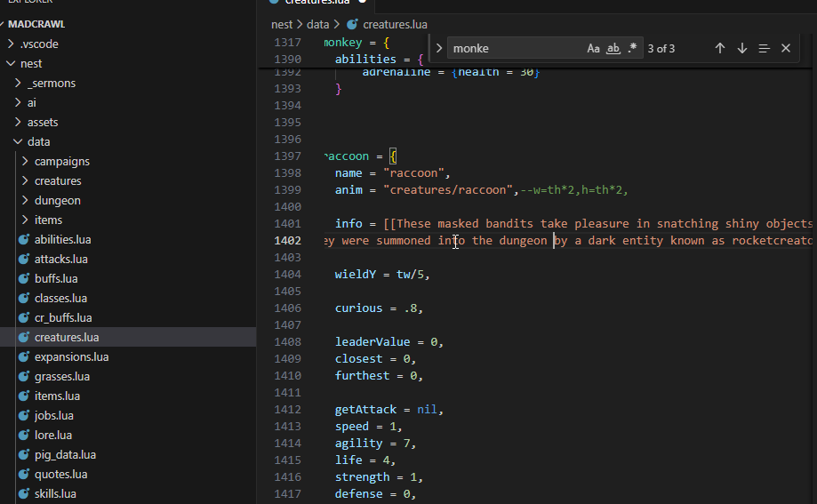Screen dimensions: 817x504
Task: Enable Use Regular Expression in search
Action: [x=632, y=48]
